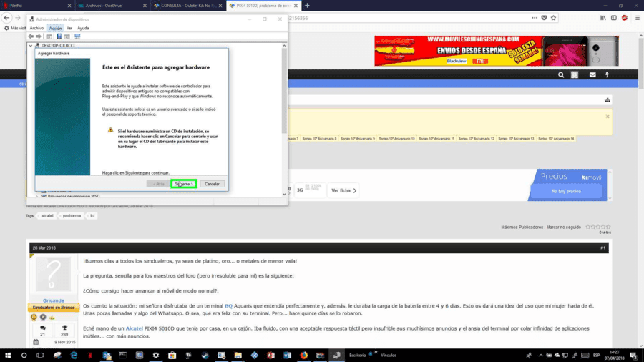Open the Archivo menu in Device Manager
Viewport: 644px width, 362px height.
pyautogui.click(x=36, y=28)
